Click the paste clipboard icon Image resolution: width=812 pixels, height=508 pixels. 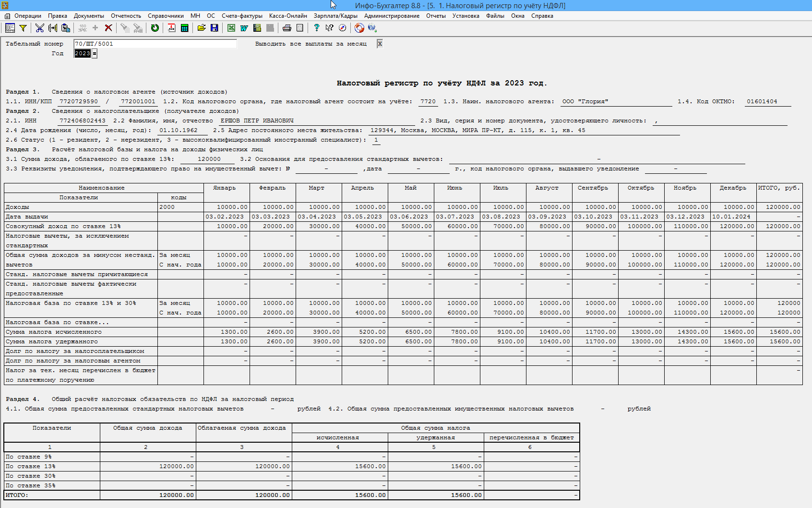(66, 28)
